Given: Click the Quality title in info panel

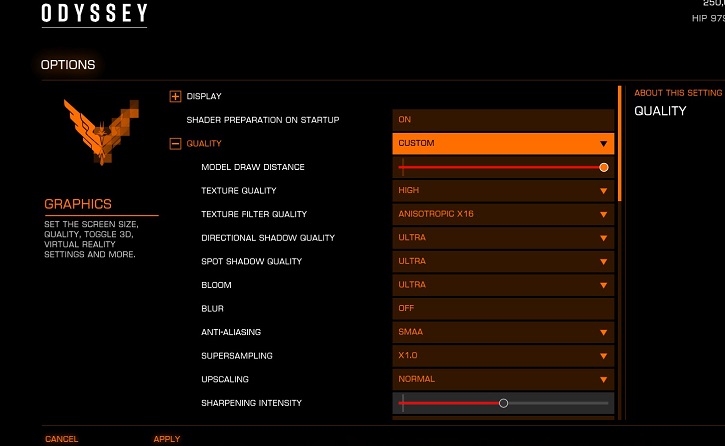Looking at the screenshot, I should [x=660, y=111].
